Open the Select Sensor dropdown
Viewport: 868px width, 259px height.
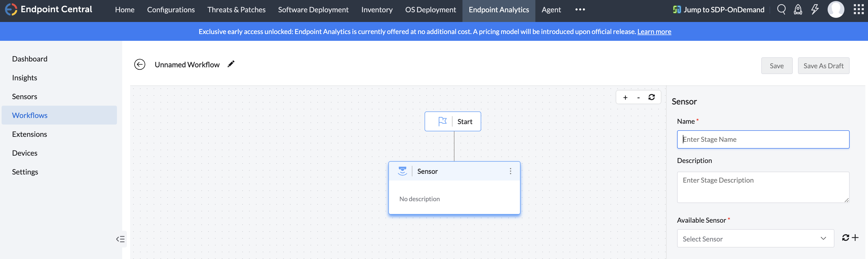755,239
